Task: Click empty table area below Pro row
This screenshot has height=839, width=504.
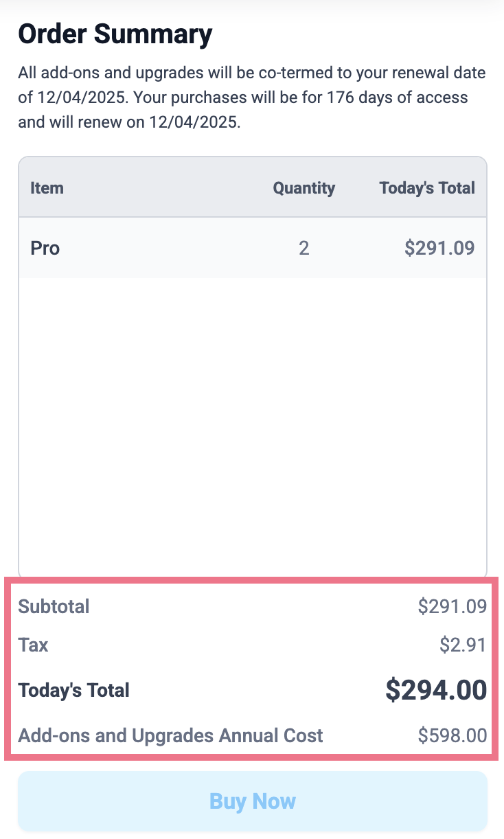Action: coord(252,426)
